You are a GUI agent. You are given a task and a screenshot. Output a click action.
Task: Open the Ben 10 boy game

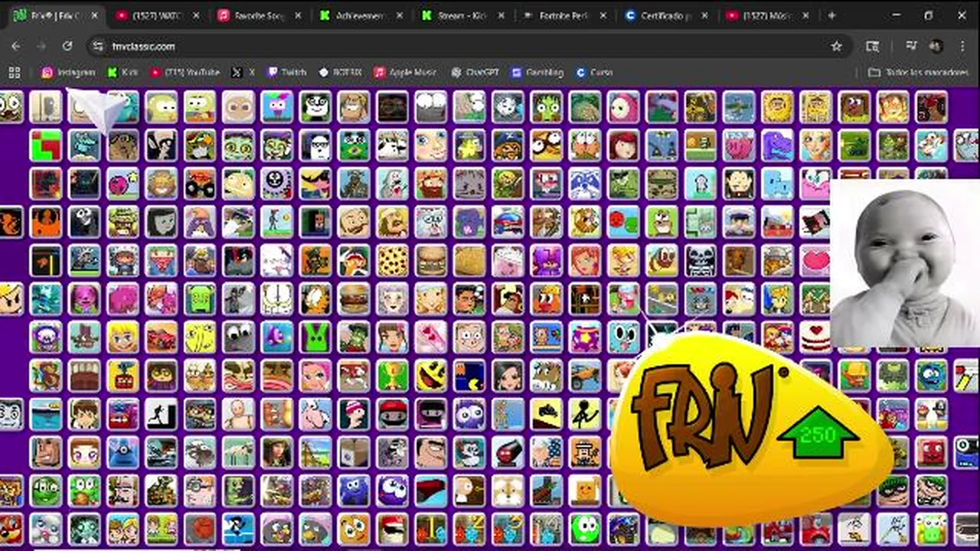[x=84, y=414]
